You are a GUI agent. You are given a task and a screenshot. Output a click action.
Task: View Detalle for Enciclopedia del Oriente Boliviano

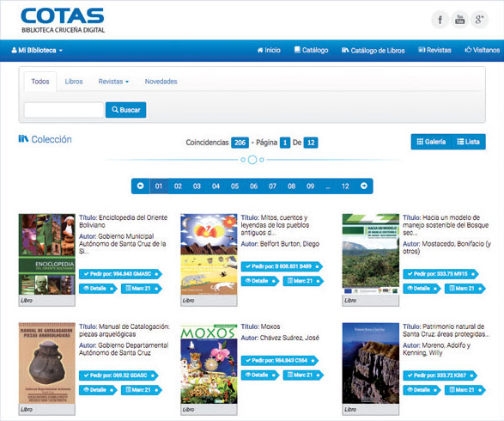pos(98,289)
